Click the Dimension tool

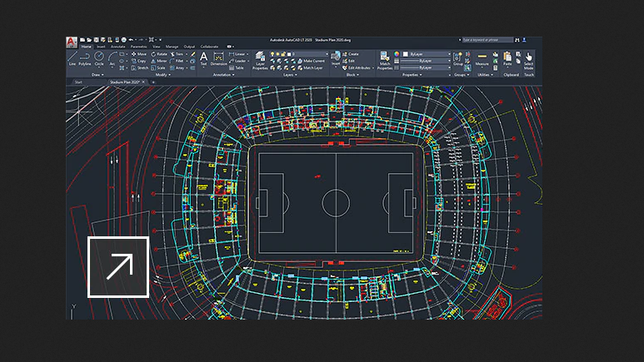218,59
